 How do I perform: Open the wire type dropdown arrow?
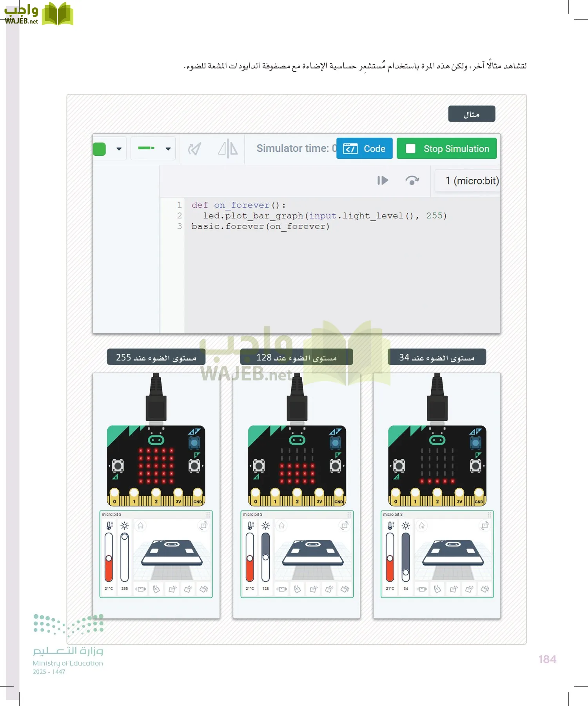click(x=168, y=149)
